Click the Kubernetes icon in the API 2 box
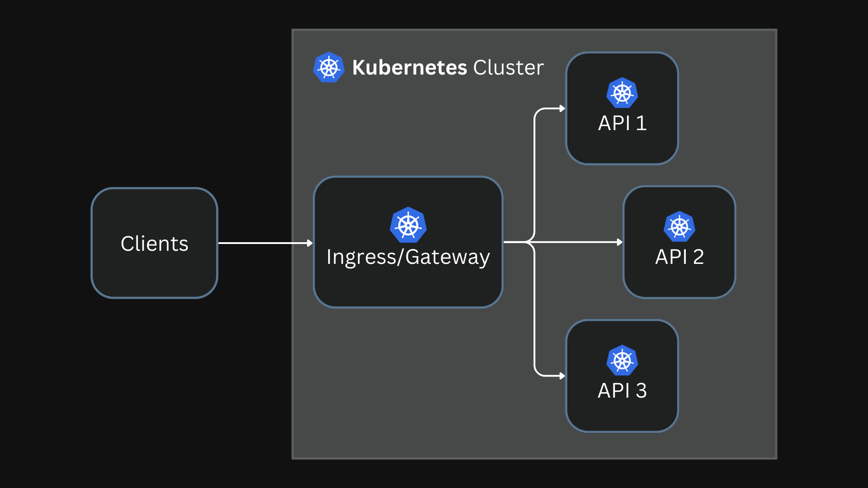Image resolution: width=868 pixels, height=488 pixels. click(679, 226)
